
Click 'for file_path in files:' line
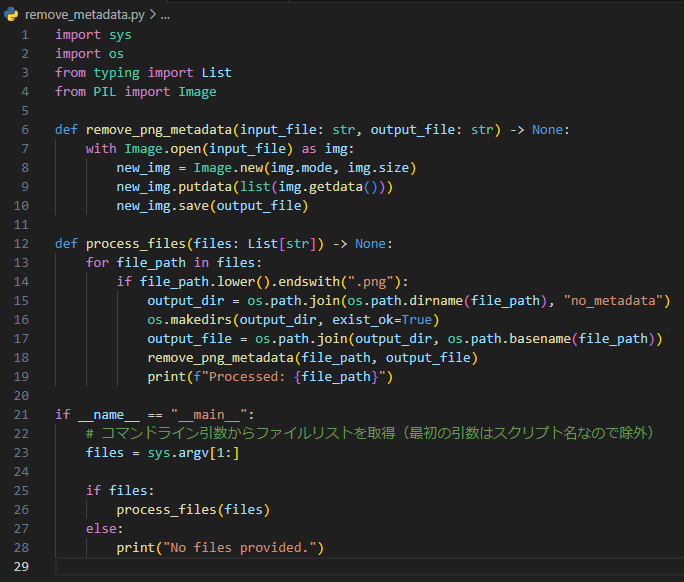pyautogui.click(x=174, y=263)
